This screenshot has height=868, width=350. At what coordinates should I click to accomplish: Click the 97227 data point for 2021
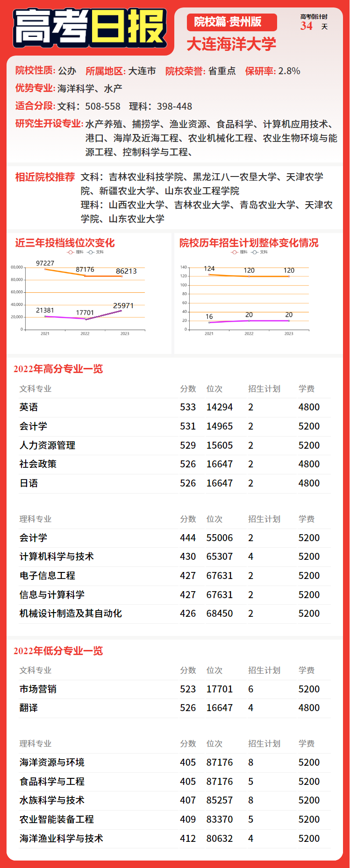pyautogui.click(x=45, y=269)
